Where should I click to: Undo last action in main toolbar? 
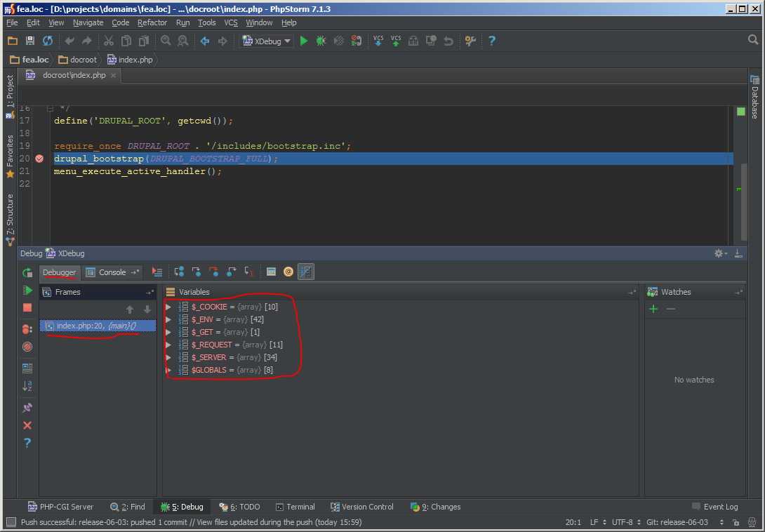tap(69, 41)
